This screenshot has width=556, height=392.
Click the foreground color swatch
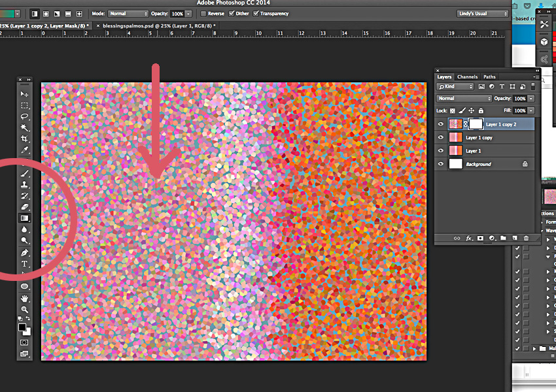pos(22,329)
